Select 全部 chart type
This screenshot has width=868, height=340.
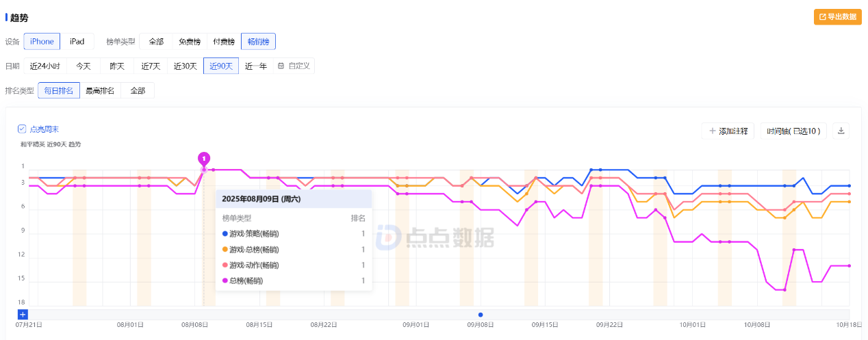[156, 42]
